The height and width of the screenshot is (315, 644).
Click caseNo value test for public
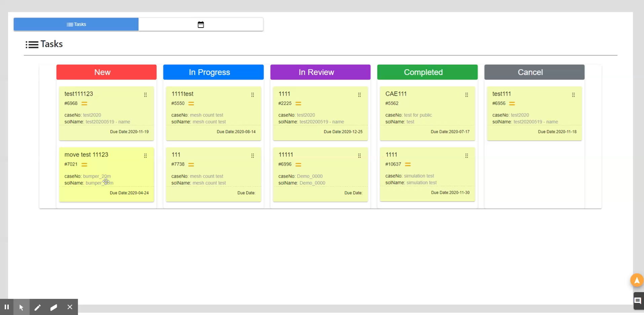pos(418,115)
